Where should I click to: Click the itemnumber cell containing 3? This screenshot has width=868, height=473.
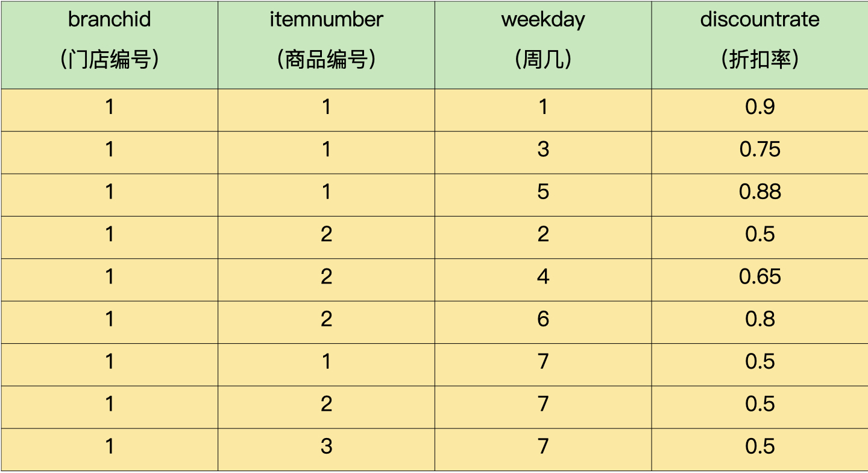(x=326, y=446)
